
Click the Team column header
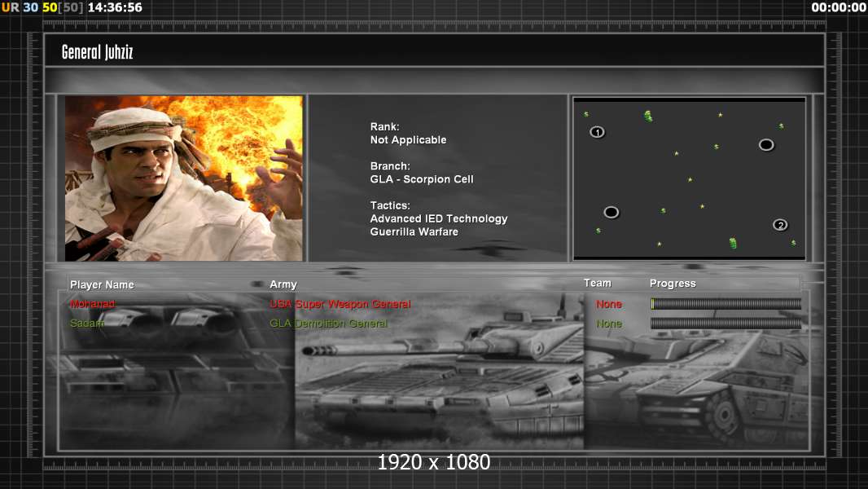coord(597,283)
